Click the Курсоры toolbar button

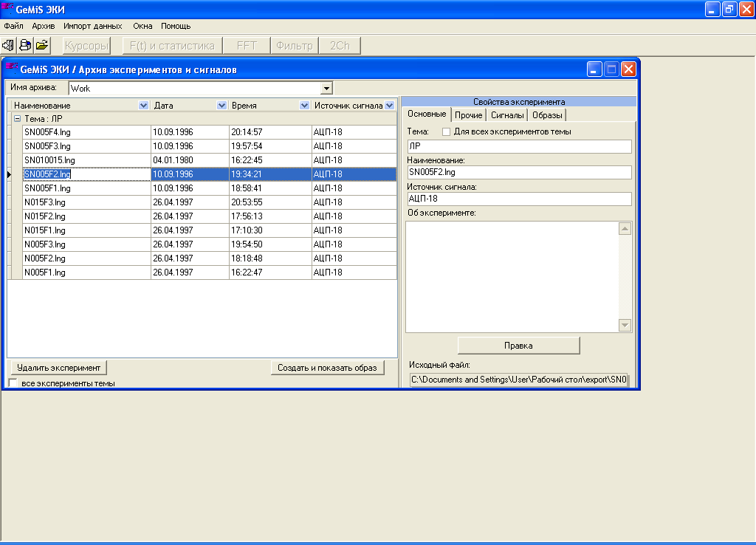(x=87, y=45)
